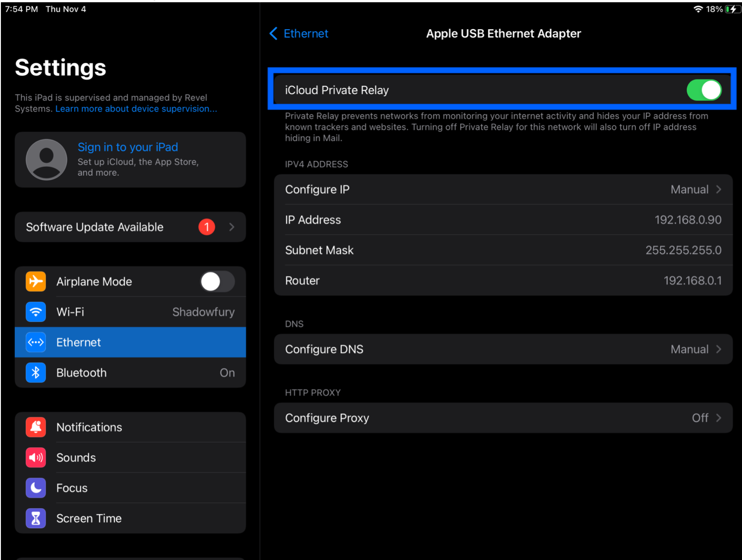The image size is (742, 560).
Task: Tap the Ethernet icon in sidebar
Action: click(x=36, y=342)
